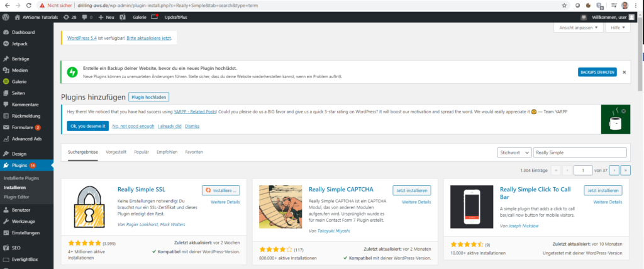Click the browser reload button
The width and height of the screenshot is (644, 269).
click(x=29, y=6)
